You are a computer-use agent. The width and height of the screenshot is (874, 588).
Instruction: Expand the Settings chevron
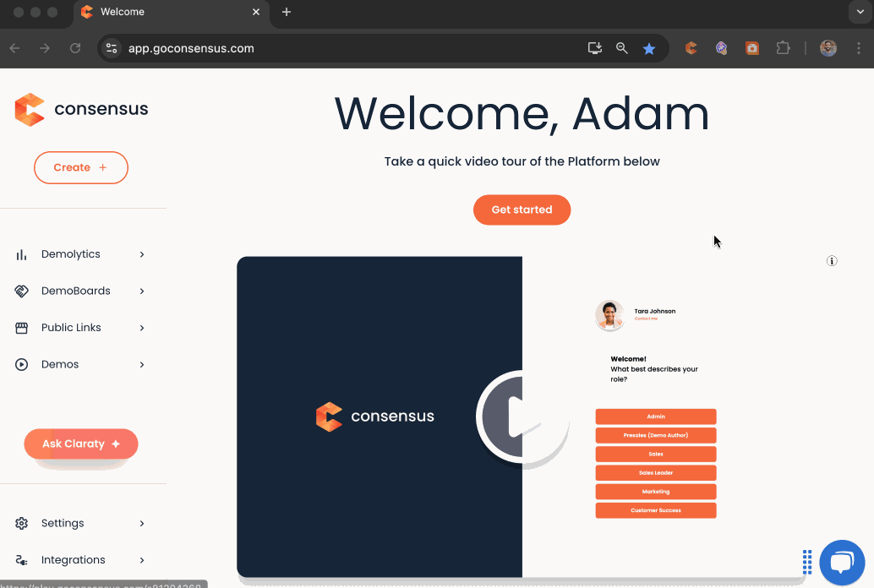142,523
